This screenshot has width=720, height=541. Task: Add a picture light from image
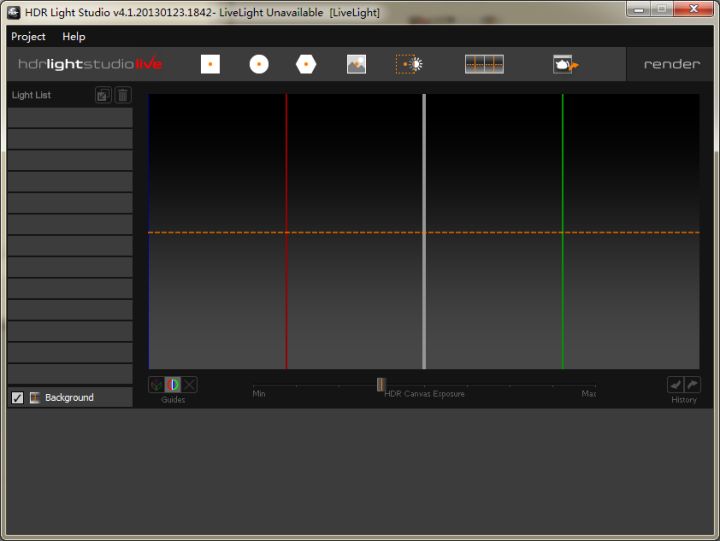356,64
